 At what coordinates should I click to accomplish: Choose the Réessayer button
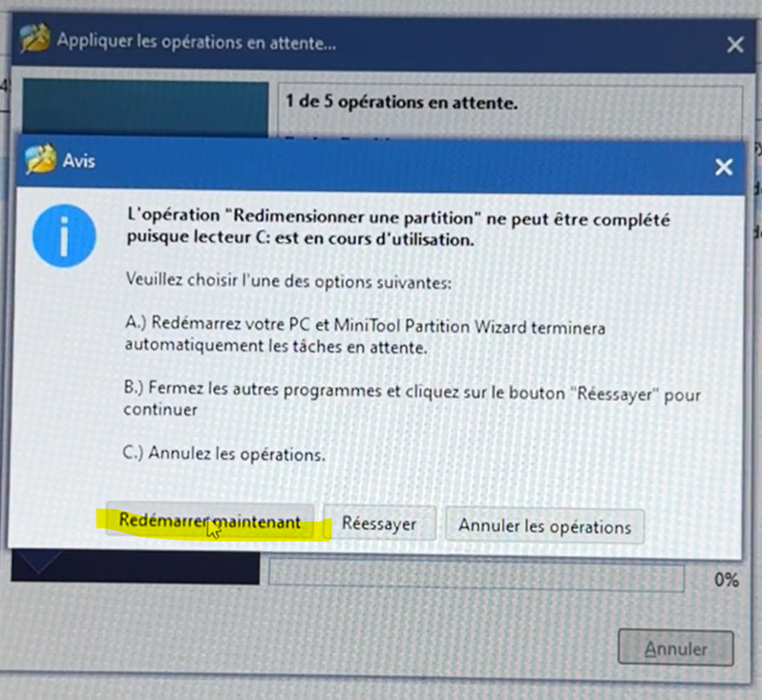379,523
